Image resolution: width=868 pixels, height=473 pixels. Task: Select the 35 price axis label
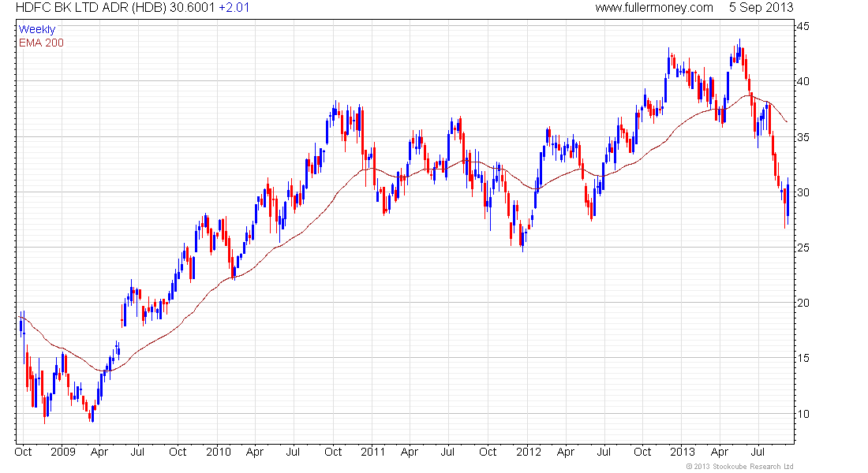point(802,137)
